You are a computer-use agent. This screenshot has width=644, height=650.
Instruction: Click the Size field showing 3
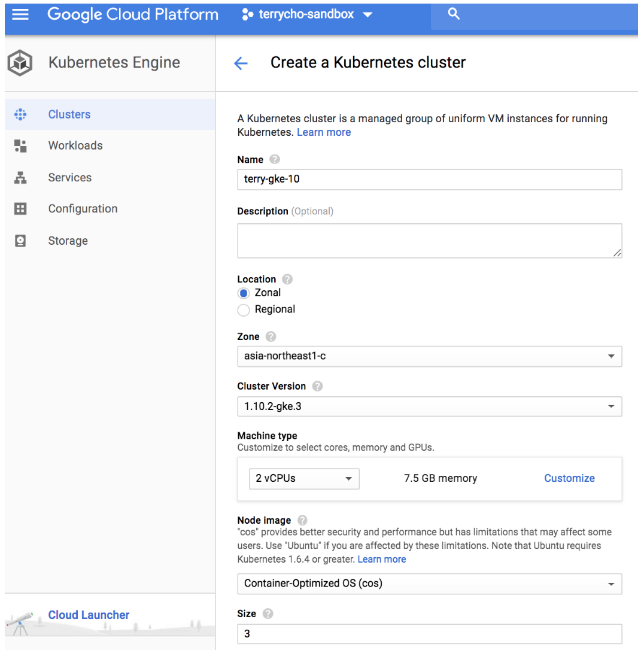click(429, 634)
